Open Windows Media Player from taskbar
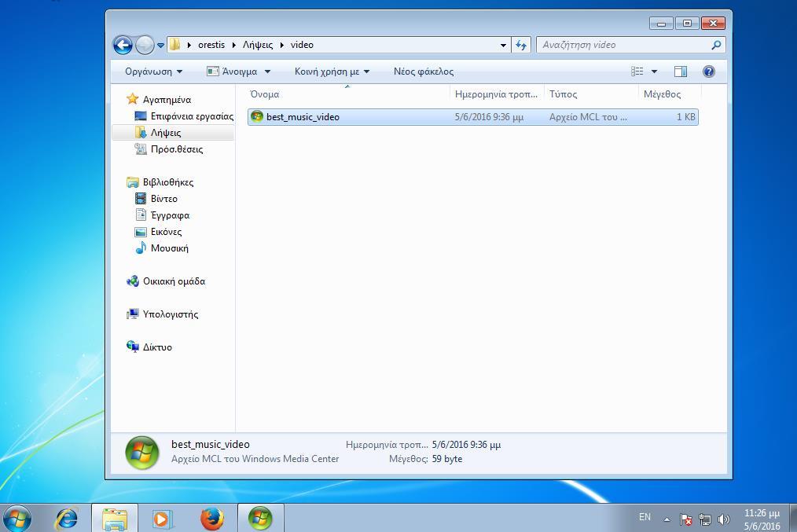Viewport: 797px width, 532px height. click(163, 519)
